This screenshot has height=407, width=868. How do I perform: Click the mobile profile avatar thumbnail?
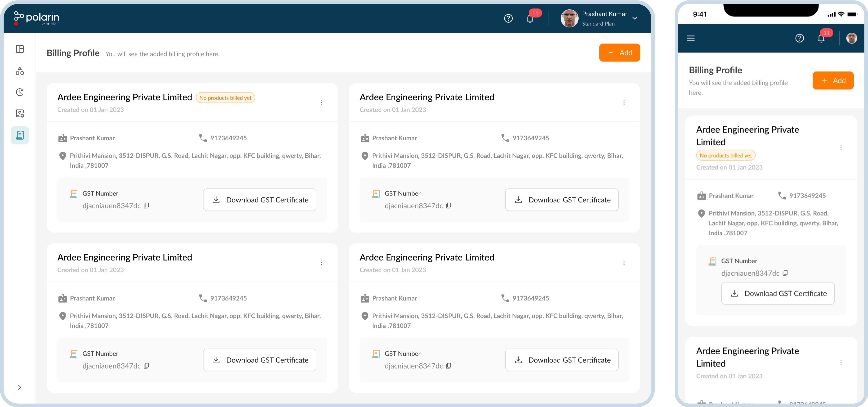(x=852, y=38)
